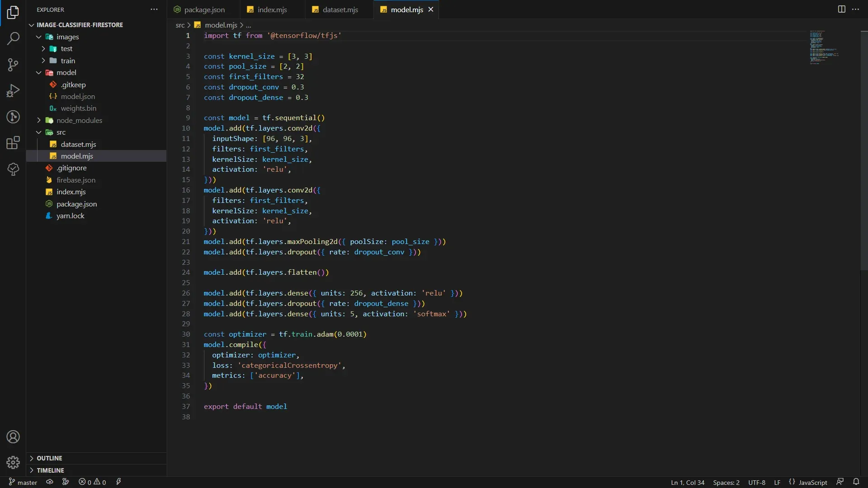Open the Run and Debug view
Screen dimensions: 868x488
pyautogui.click(x=13, y=91)
